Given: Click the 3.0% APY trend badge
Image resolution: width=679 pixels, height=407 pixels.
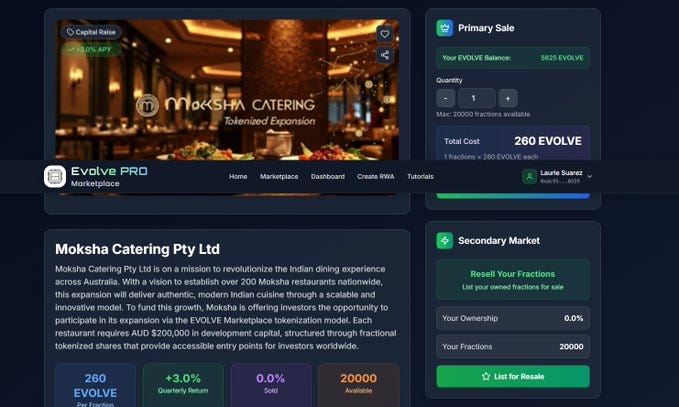Looking at the screenshot, I should pyautogui.click(x=89, y=49).
